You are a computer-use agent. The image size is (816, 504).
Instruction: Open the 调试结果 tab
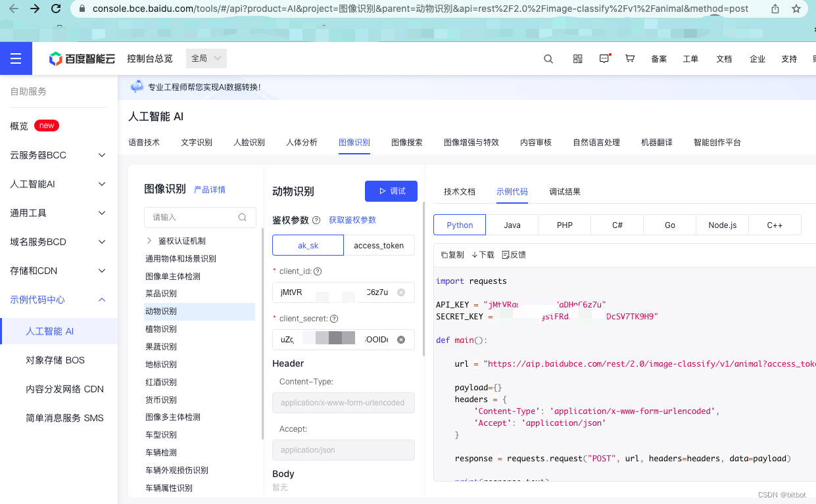click(x=565, y=192)
